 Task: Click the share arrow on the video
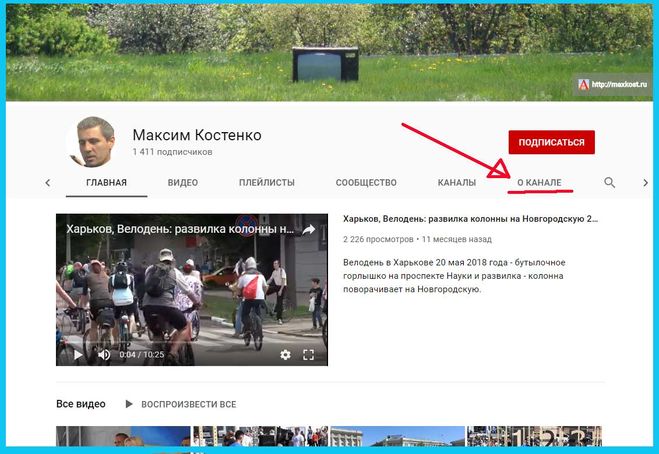(x=309, y=229)
